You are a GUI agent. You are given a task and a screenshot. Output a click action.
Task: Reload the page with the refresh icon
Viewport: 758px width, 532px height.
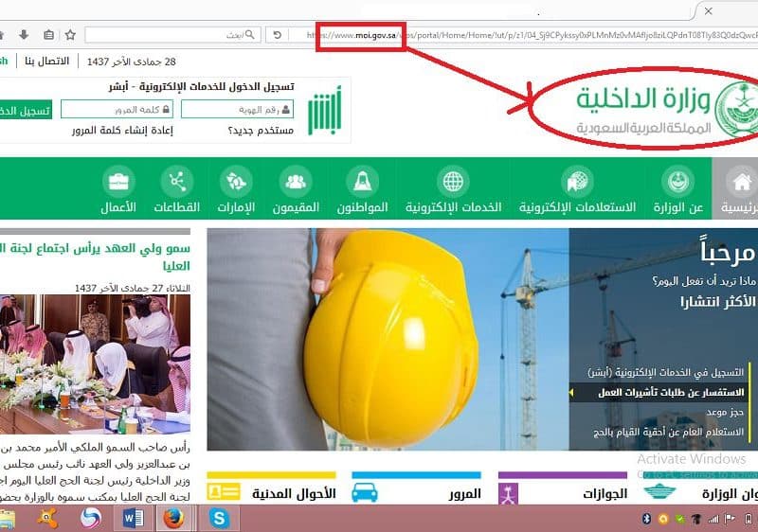tap(277, 35)
